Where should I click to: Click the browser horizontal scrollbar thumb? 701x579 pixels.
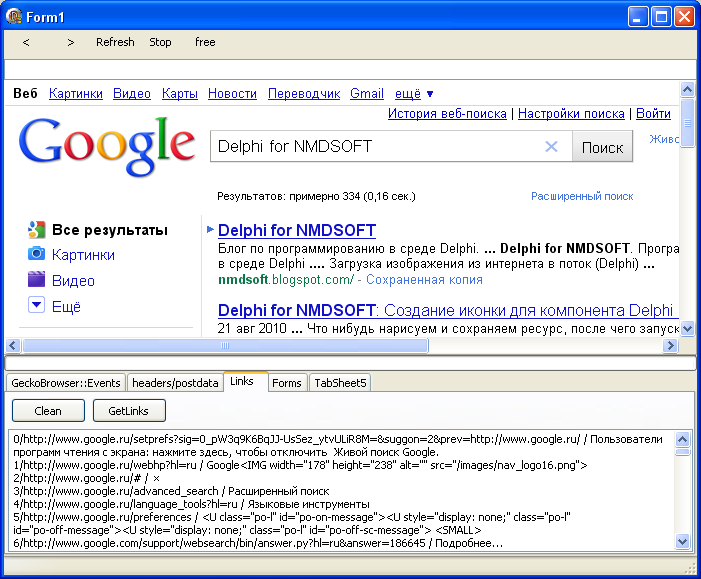225,345
